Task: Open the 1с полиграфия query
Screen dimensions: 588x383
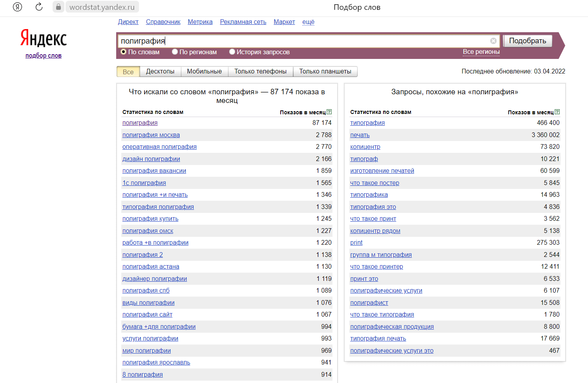Action: click(x=144, y=183)
